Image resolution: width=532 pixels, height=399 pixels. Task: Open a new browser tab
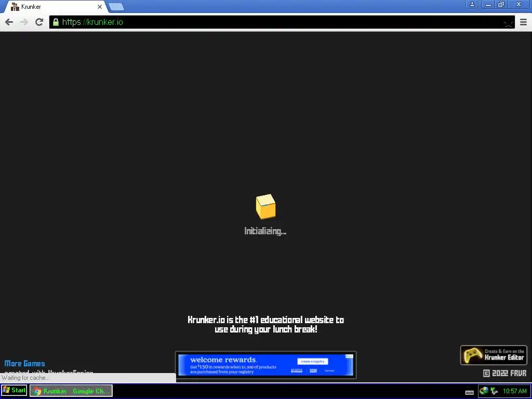[x=116, y=7]
